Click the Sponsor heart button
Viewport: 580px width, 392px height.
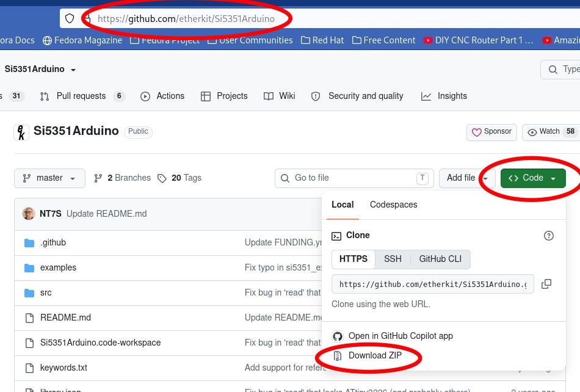pyautogui.click(x=491, y=132)
